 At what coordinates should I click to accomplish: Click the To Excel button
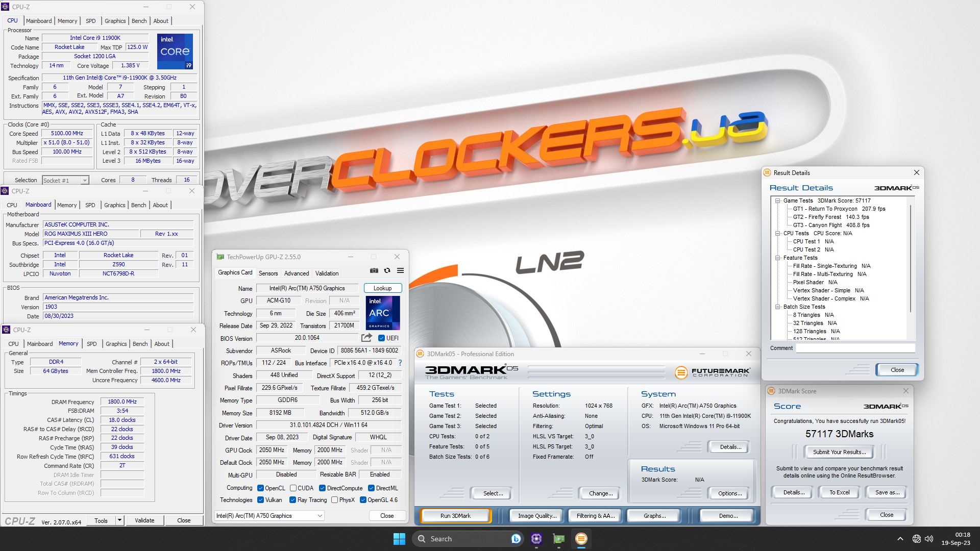(x=839, y=492)
